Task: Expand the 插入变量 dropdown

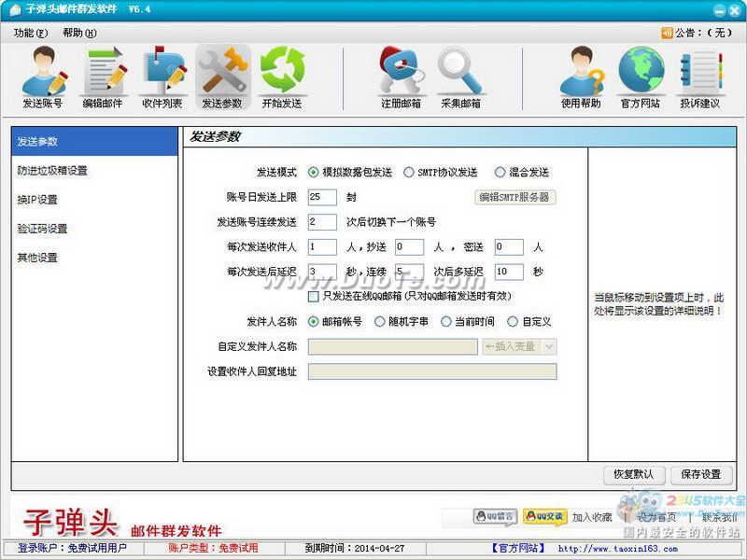Action: (549, 346)
